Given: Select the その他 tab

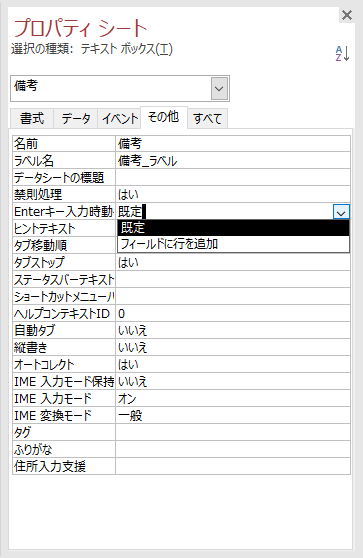Looking at the screenshot, I should click(164, 117).
